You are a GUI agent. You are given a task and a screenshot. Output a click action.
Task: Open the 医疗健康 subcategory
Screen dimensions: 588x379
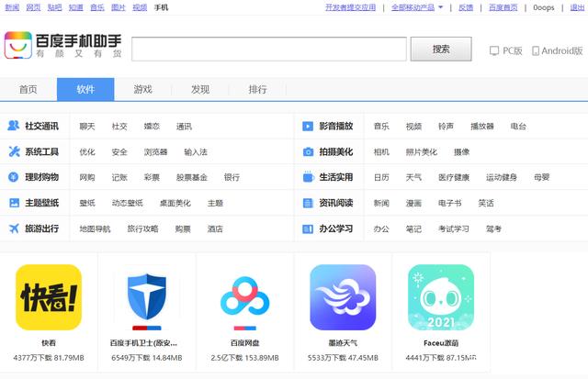coord(454,177)
